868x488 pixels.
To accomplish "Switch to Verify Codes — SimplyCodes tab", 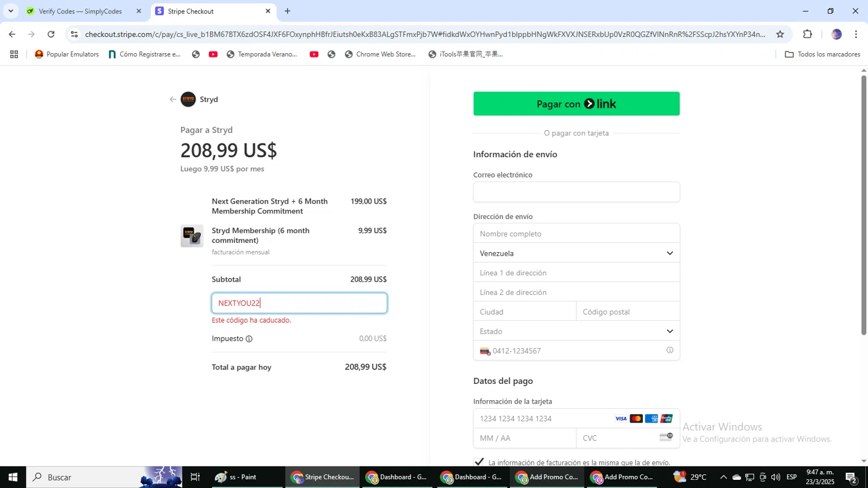I will coord(80,11).
